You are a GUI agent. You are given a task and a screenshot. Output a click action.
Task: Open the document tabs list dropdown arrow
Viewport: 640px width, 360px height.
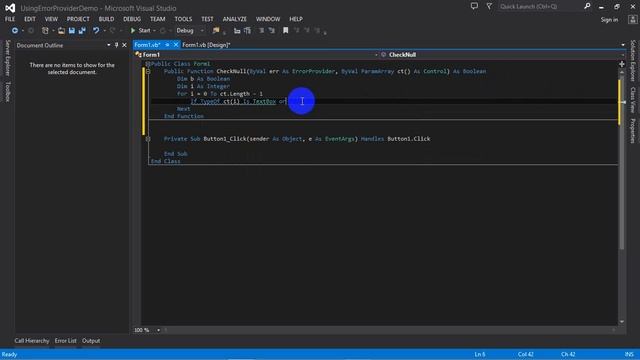(623, 45)
